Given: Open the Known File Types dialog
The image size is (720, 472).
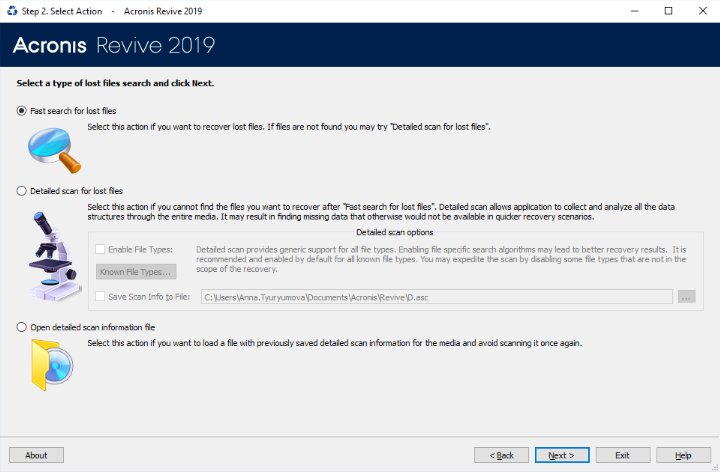Looking at the screenshot, I should (x=136, y=272).
